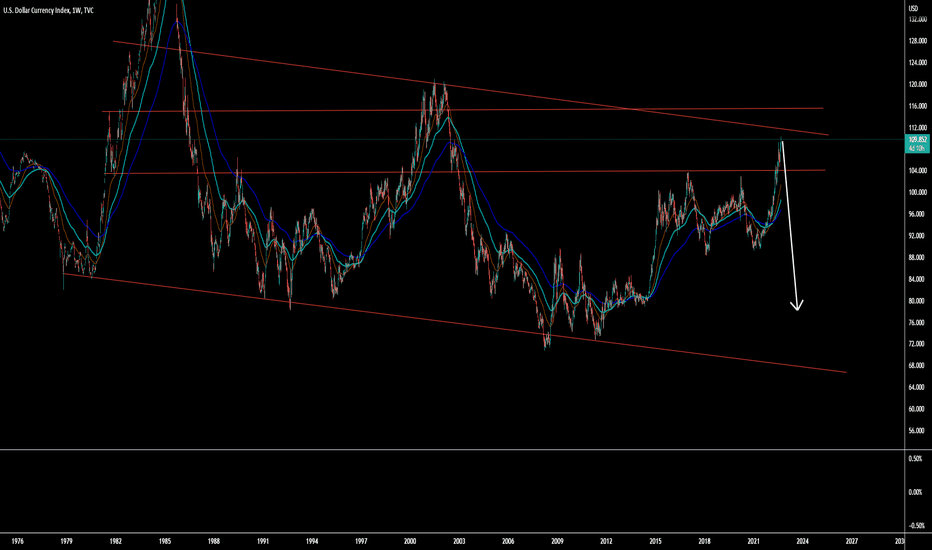Click the 1982 label on time axis

coord(116,541)
